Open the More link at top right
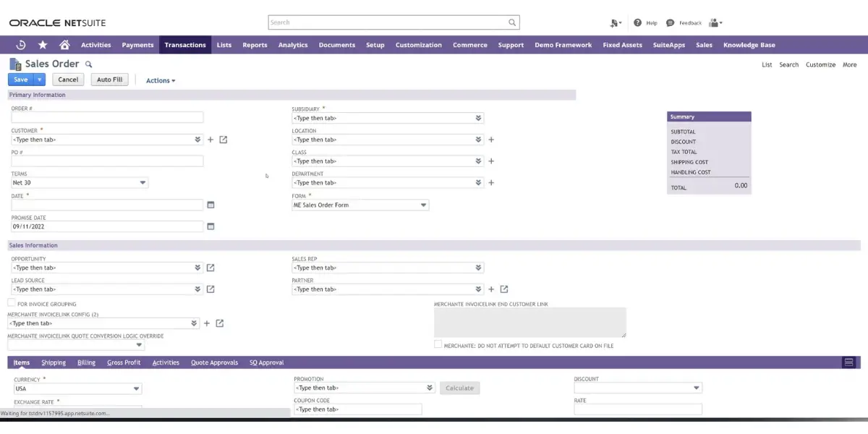The image size is (868, 434). coord(850,64)
